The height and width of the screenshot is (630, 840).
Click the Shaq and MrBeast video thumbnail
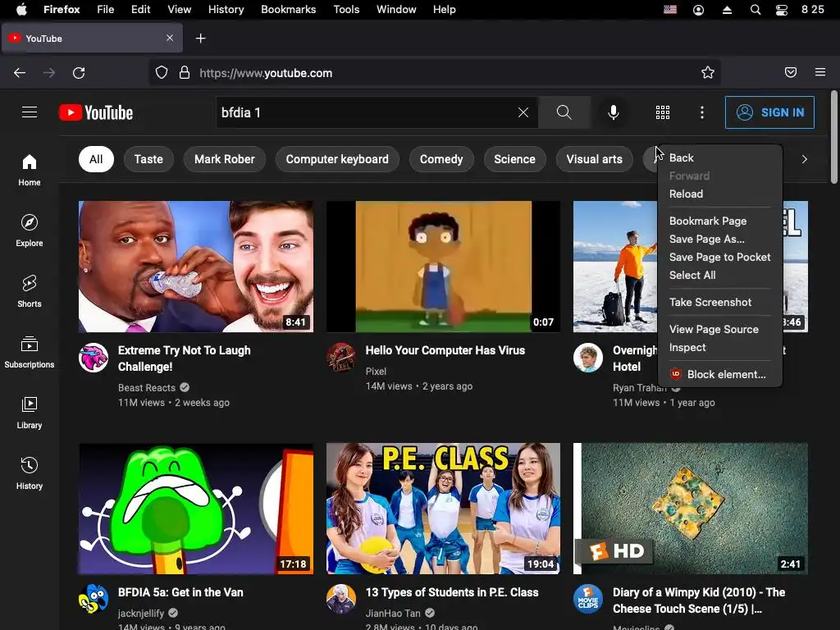tap(196, 267)
